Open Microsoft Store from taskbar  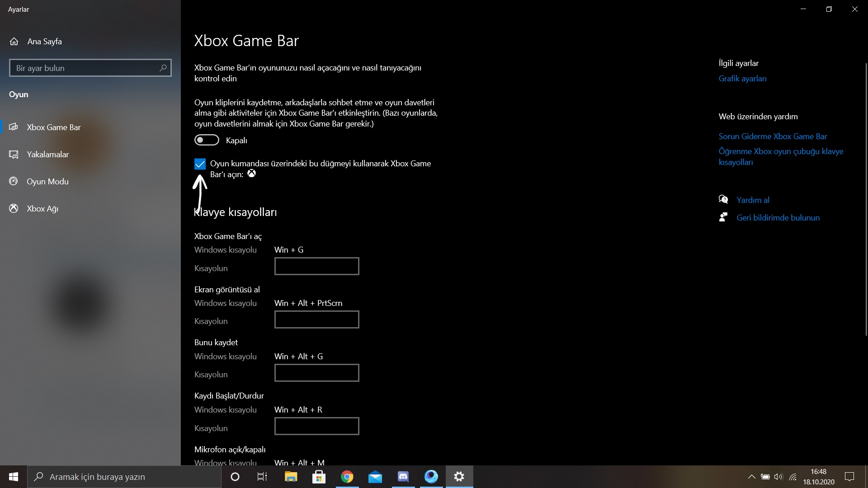point(319,477)
